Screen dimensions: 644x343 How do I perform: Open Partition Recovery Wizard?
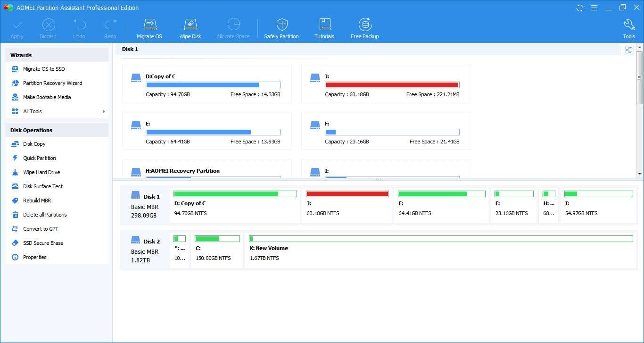tap(52, 83)
